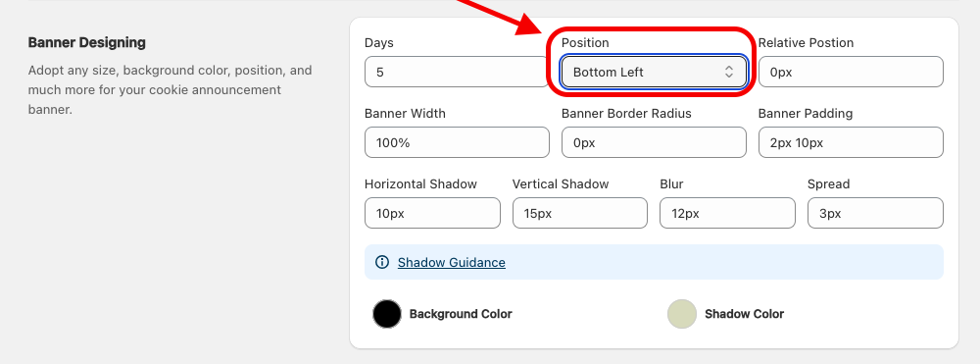Click the Banner Border Radius input
Viewport: 980px width, 364px height.
click(x=654, y=142)
